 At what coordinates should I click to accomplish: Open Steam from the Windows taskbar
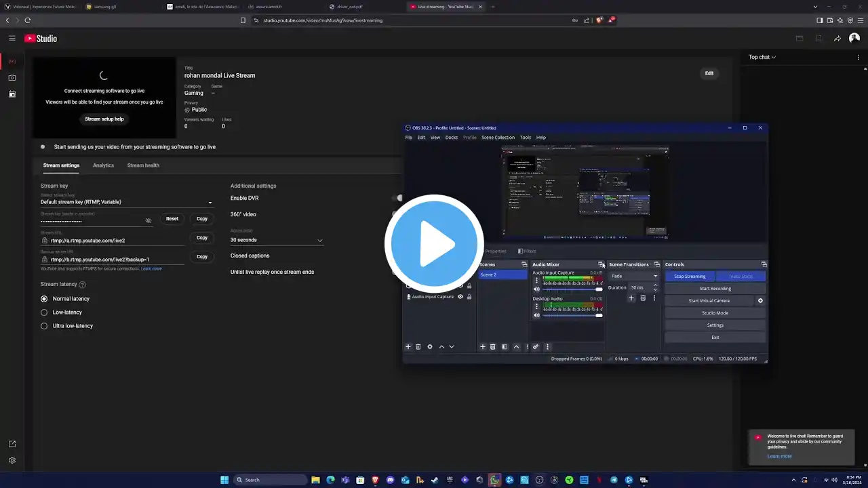click(435, 480)
